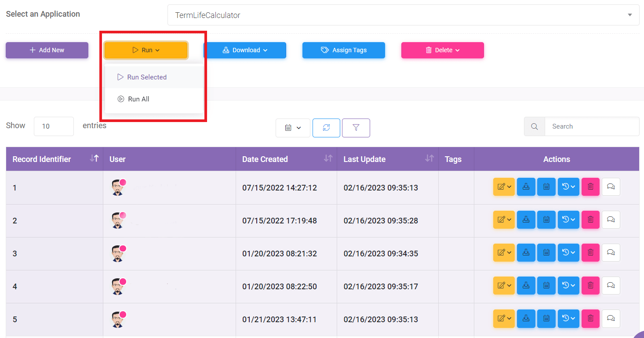644x338 pixels.
Task: Click date created 07/15/2022 17:19:48
Action: 280,221
